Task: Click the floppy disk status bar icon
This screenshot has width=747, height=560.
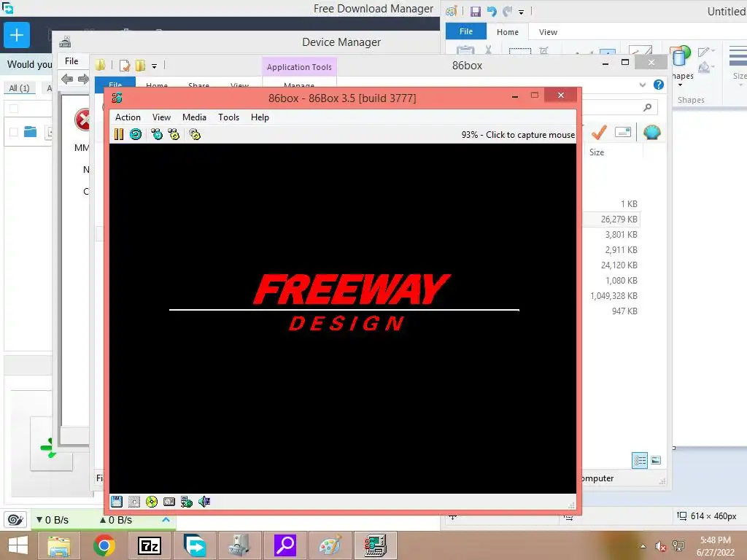Action: pyautogui.click(x=117, y=502)
